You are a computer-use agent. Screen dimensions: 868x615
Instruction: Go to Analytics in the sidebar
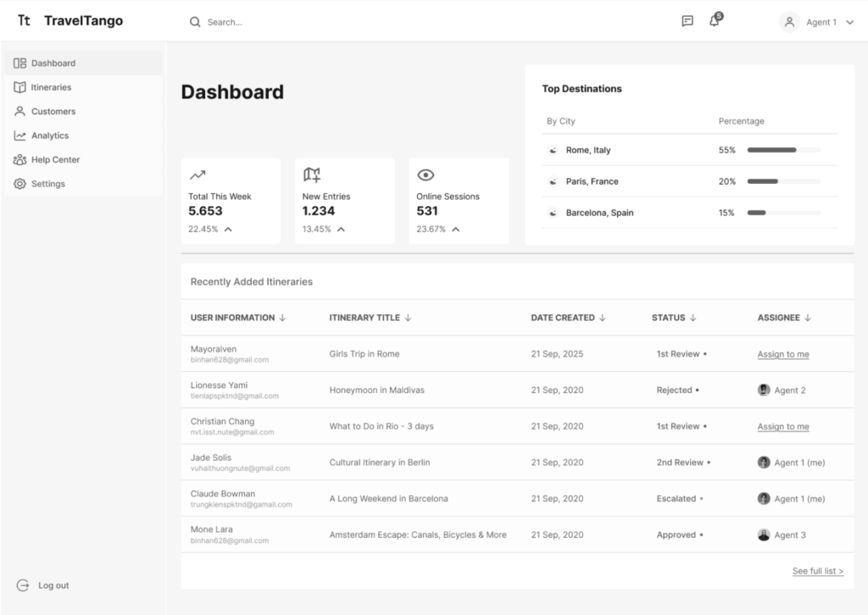(x=49, y=136)
